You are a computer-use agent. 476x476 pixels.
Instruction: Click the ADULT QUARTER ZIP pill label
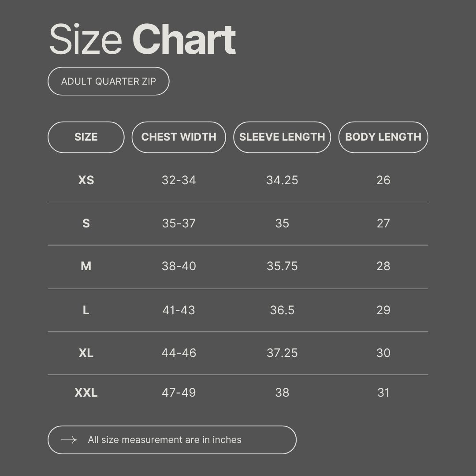point(108,81)
